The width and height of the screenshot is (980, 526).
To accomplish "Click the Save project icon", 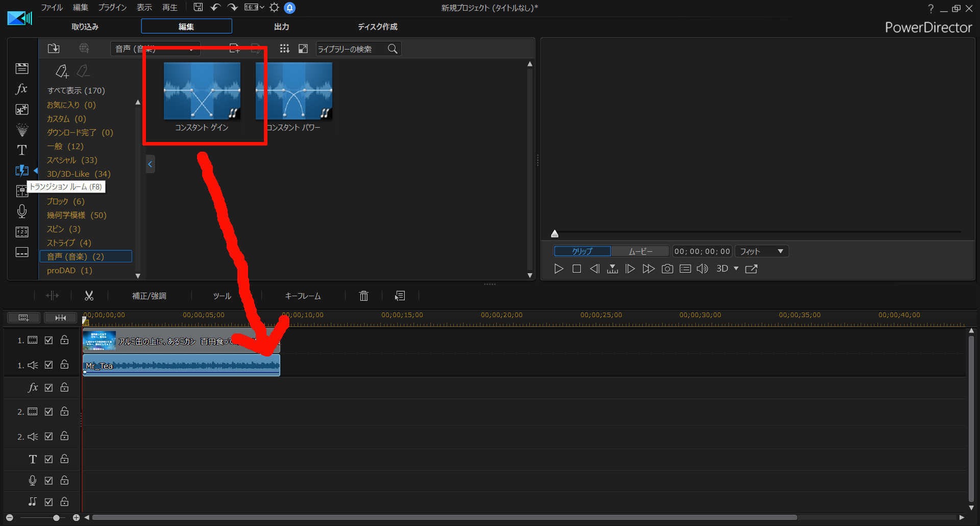I will coord(198,7).
